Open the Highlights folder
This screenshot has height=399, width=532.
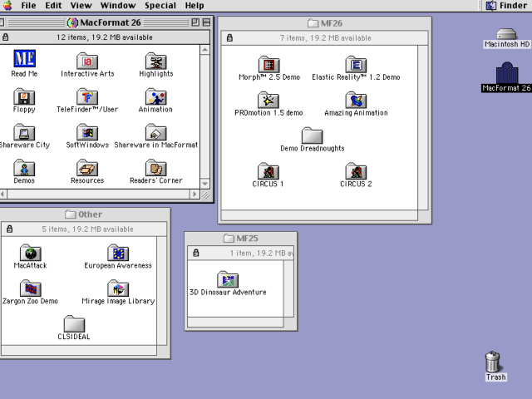155,61
